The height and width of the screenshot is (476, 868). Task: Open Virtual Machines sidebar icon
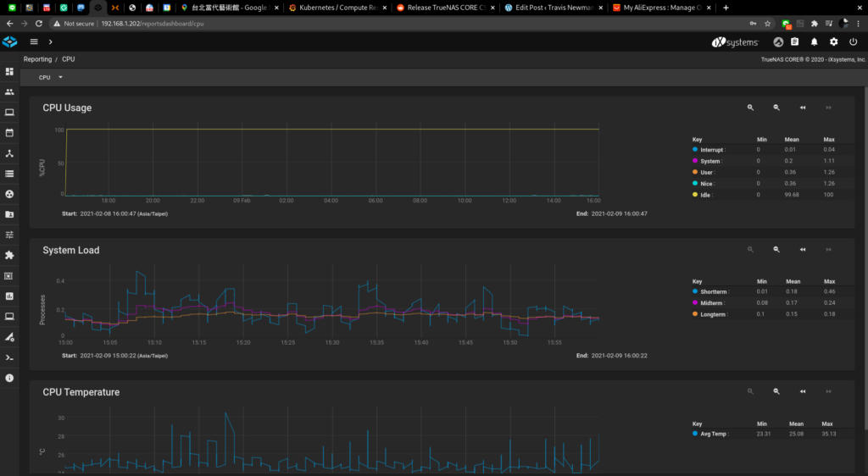point(9,317)
